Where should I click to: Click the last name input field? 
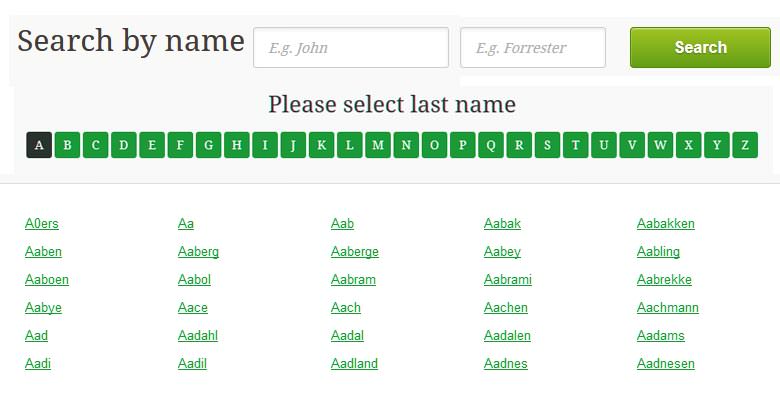532,48
